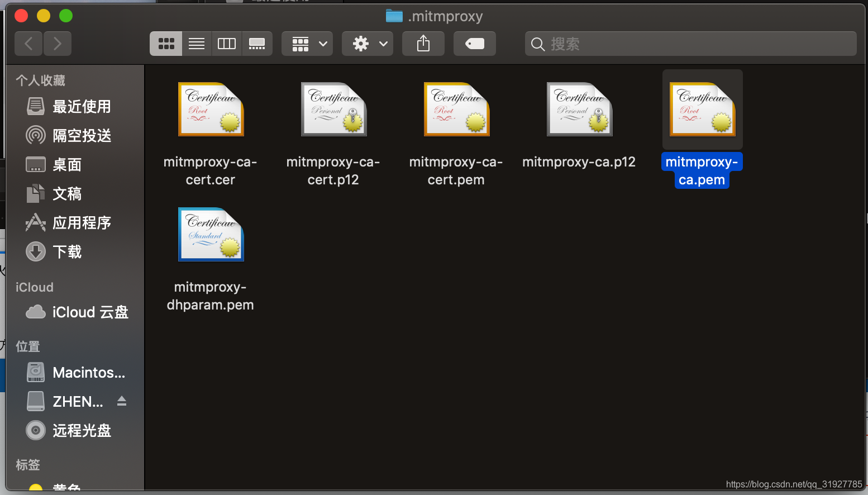
Task: Select the mitmproxy-dhparam.pem file icon
Action: coord(211,235)
